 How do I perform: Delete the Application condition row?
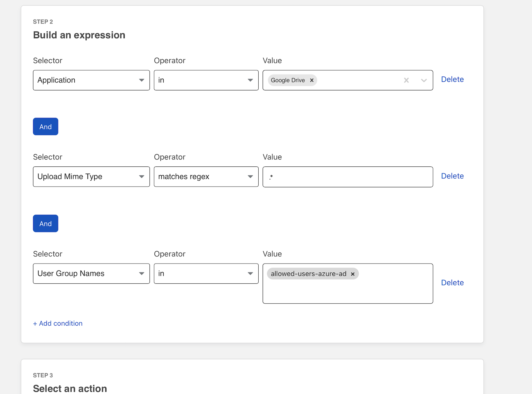[452, 79]
